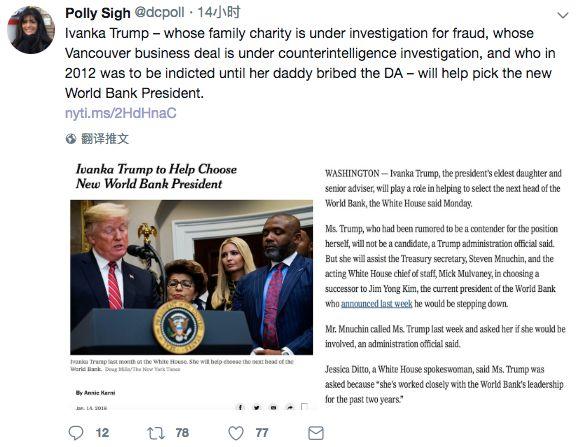Click 翻译推文 to translate the tweet

(x=105, y=139)
